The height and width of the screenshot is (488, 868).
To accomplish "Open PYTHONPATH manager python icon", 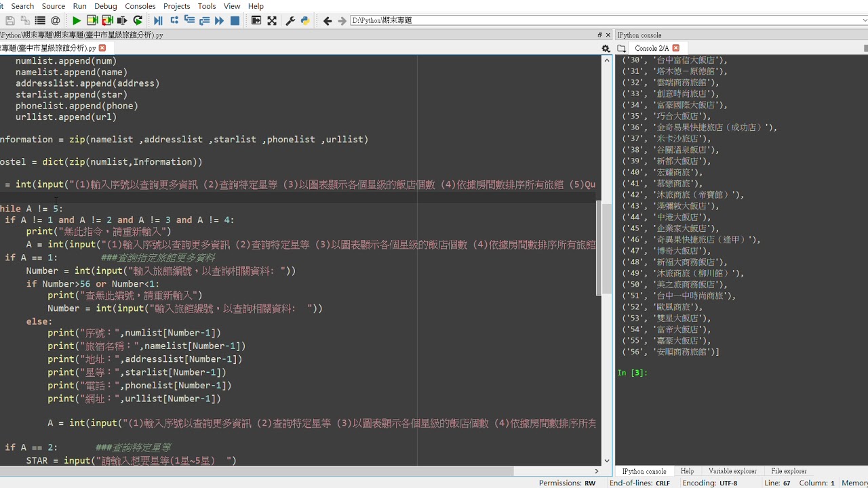I will [x=305, y=21].
